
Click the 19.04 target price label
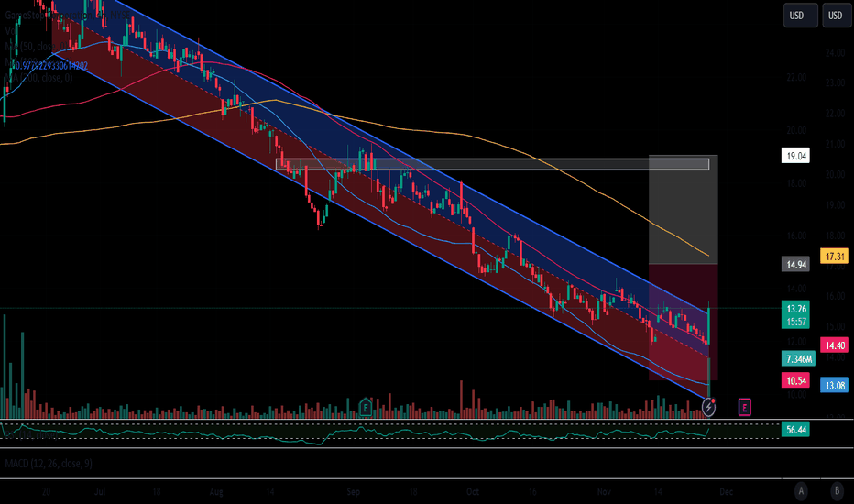[x=795, y=156]
